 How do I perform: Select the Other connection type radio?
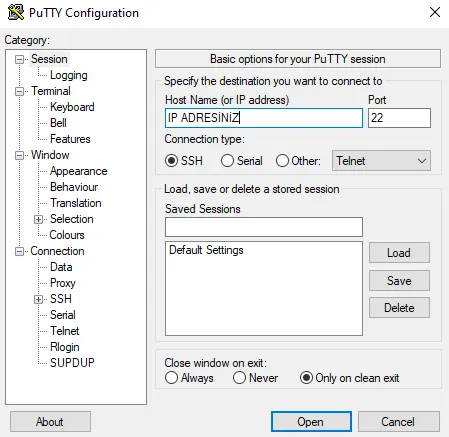point(282,161)
